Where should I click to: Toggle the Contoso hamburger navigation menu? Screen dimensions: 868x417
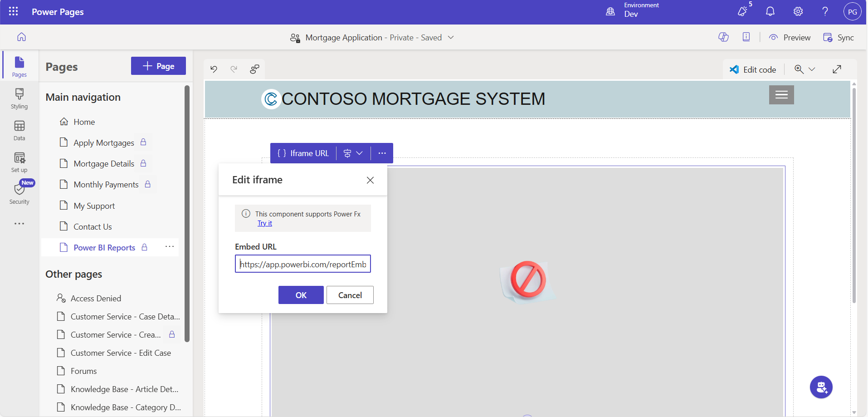[781, 95]
